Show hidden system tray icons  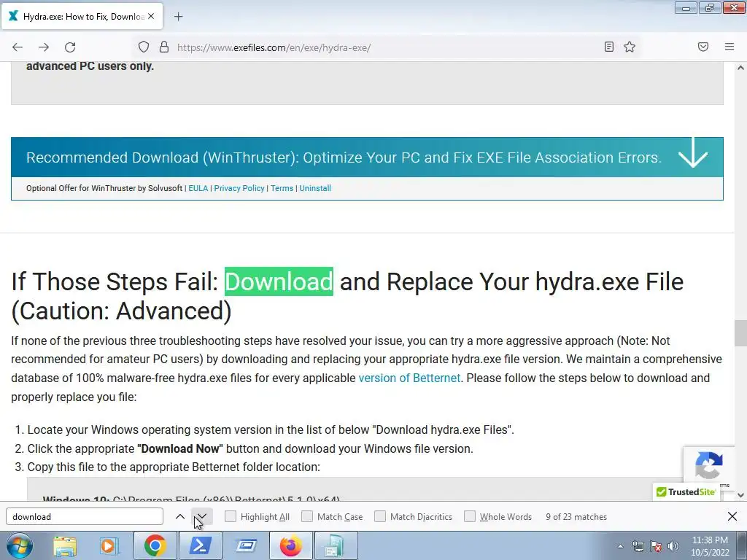620,546
